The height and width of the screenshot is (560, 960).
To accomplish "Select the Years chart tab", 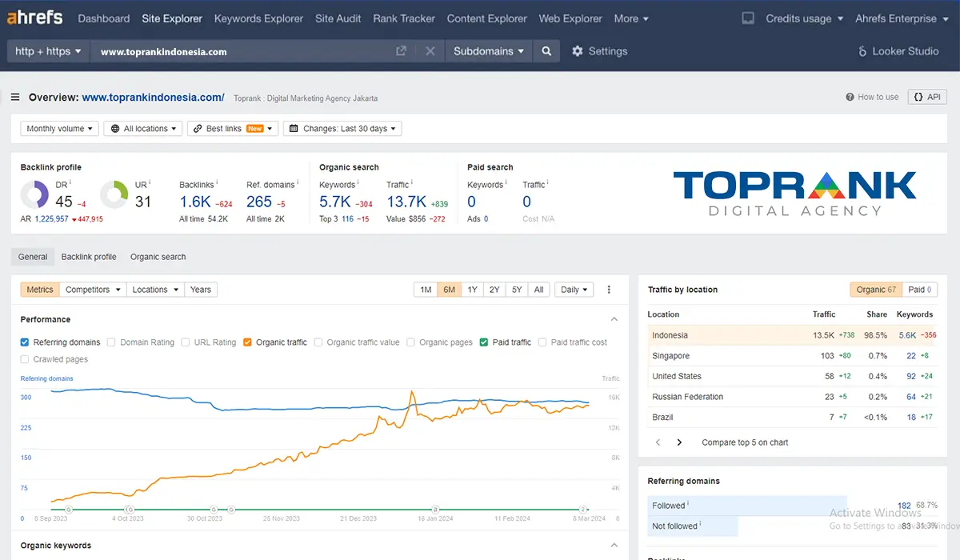I will tap(201, 290).
